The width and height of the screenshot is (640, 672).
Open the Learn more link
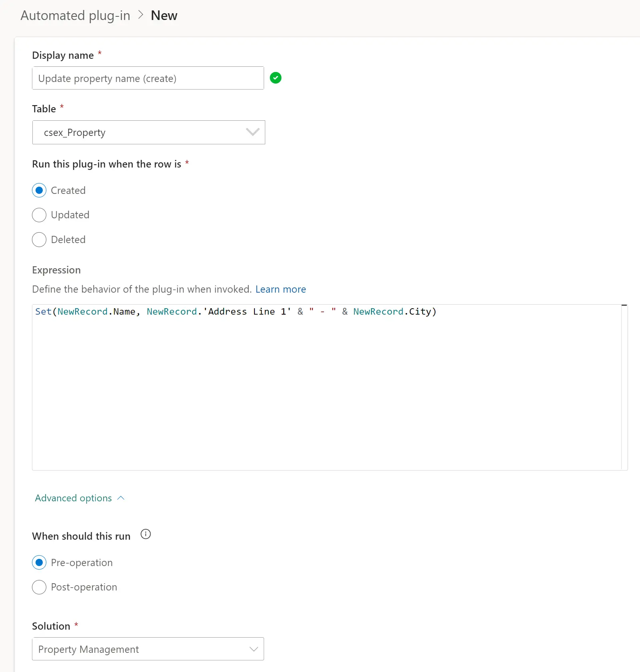(280, 289)
